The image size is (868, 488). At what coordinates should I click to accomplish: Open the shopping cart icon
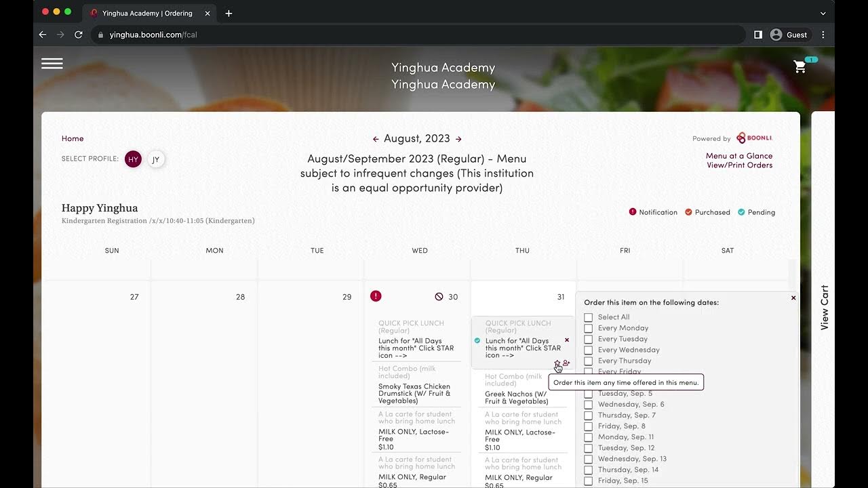coord(800,66)
